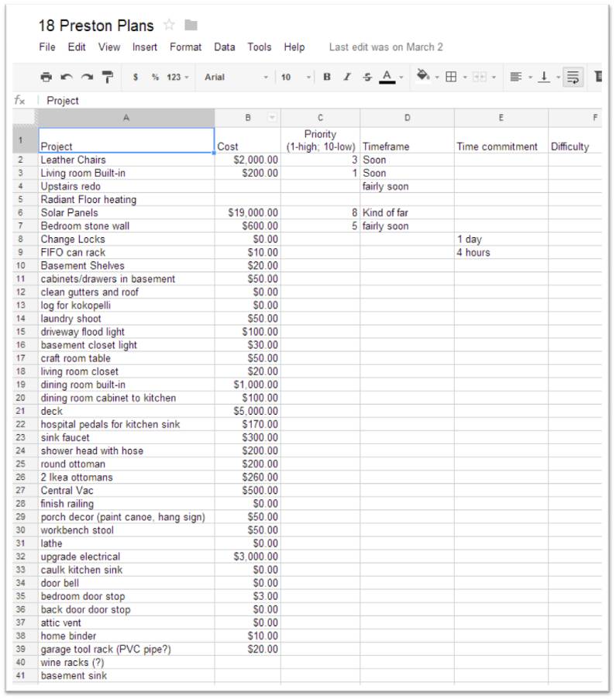Viewport: 616px width, 700px height.
Task: Select the '$5,000.00' deck cost cell
Action: pyautogui.click(x=248, y=411)
